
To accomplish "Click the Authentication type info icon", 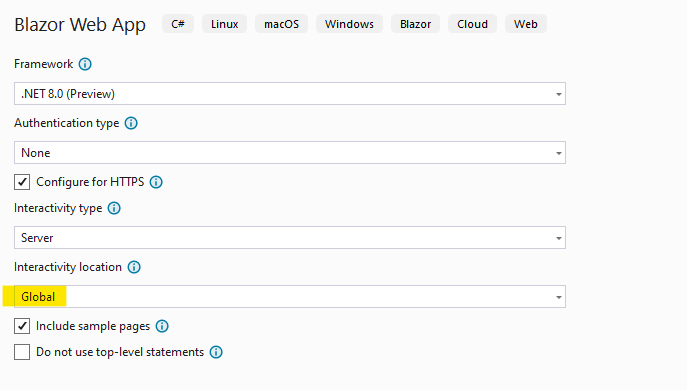I will 131,123.
